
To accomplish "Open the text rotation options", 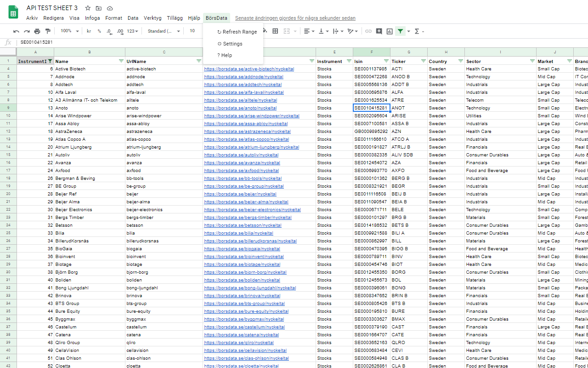I will (353, 31).
